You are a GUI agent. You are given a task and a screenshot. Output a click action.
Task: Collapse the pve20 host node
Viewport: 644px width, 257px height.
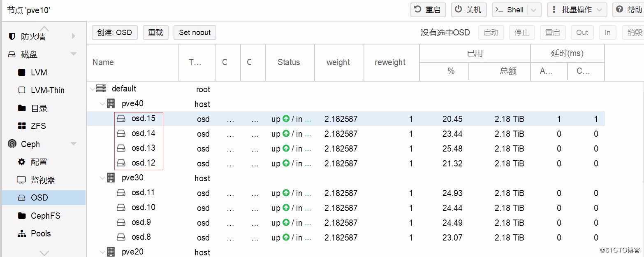pos(102,252)
